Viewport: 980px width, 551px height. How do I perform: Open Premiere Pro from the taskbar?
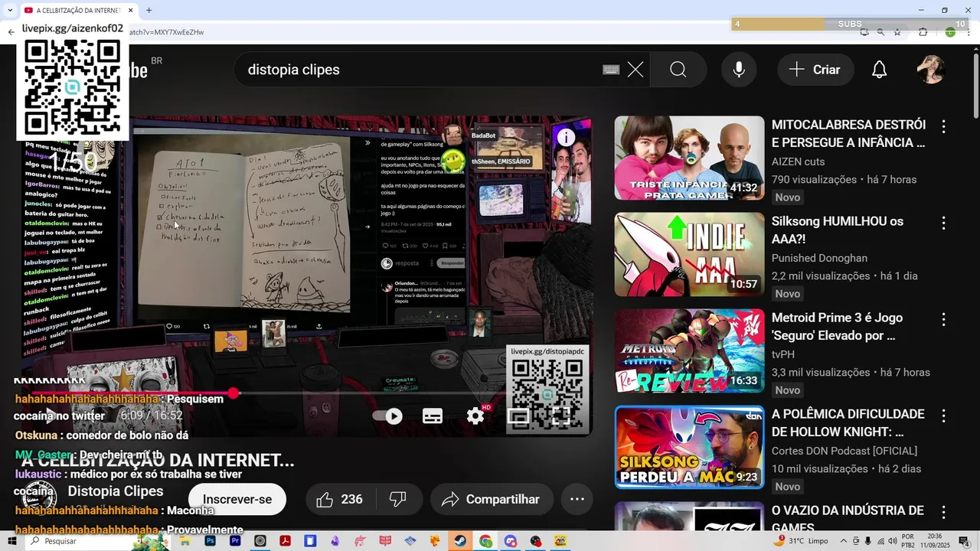click(235, 541)
